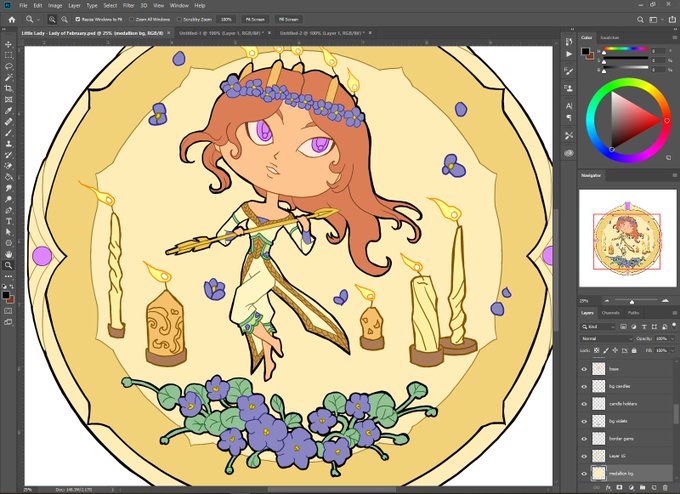Image resolution: width=680 pixels, height=494 pixels.
Task: Toggle Resize Windows to Fit checkbox
Action: pos(78,20)
